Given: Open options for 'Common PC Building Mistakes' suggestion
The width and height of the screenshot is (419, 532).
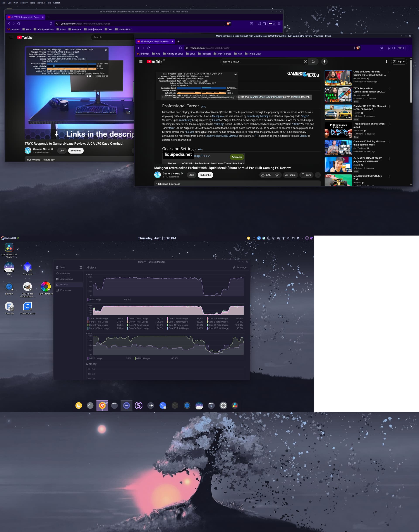Looking at the screenshot, I should pos(389,142).
